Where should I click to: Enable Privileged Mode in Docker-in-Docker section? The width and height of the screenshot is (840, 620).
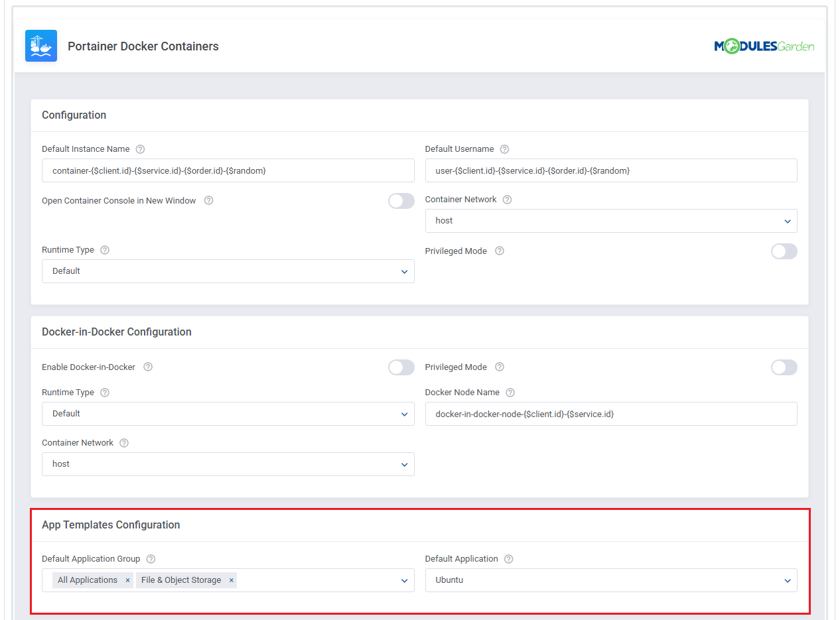click(x=784, y=367)
